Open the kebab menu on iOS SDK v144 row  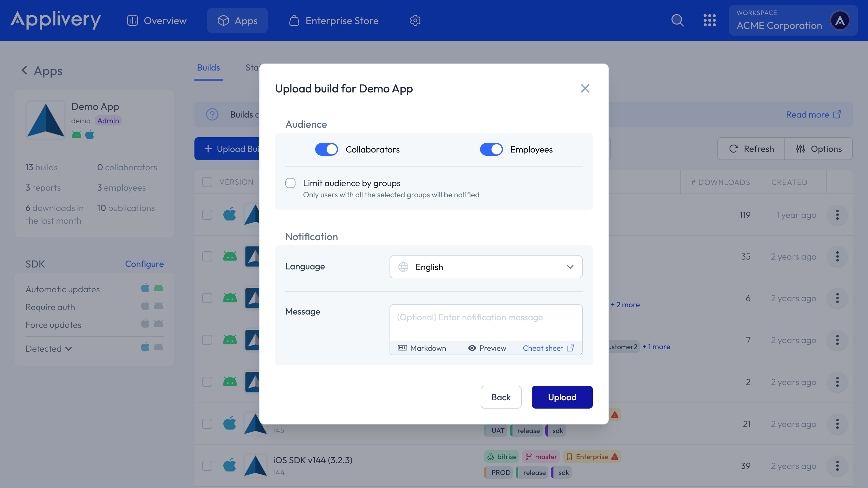pyautogui.click(x=837, y=466)
